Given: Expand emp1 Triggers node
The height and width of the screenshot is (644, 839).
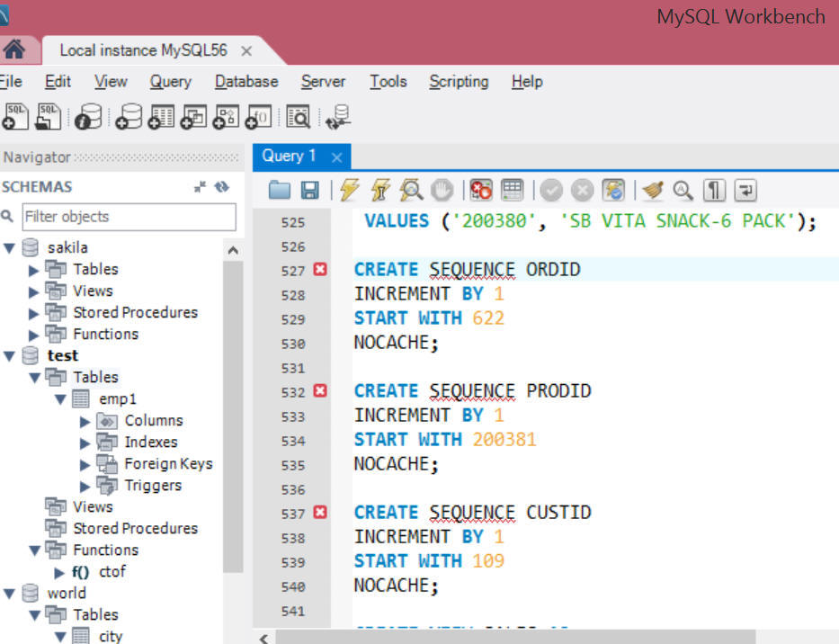Looking at the screenshot, I should (x=85, y=486).
